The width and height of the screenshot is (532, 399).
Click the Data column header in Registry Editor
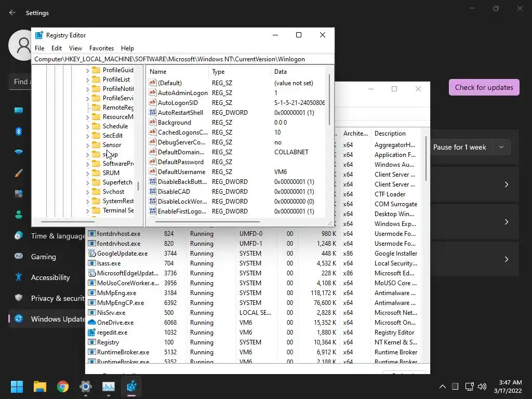(299, 72)
